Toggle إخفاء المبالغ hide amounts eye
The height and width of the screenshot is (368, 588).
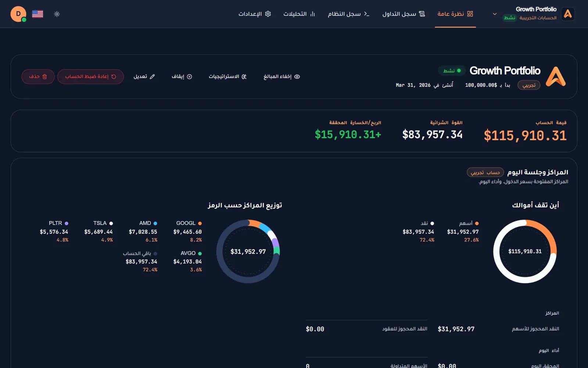click(282, 77)
